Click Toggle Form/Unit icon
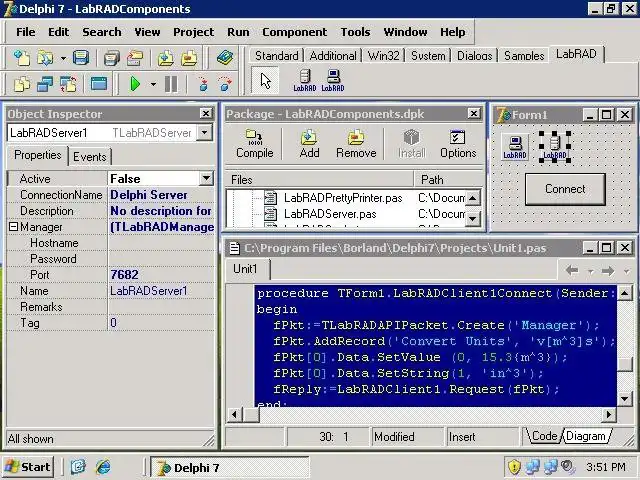The height and width of the screenshot is (480, 640). pyautogui.click(x=68, y=84)
